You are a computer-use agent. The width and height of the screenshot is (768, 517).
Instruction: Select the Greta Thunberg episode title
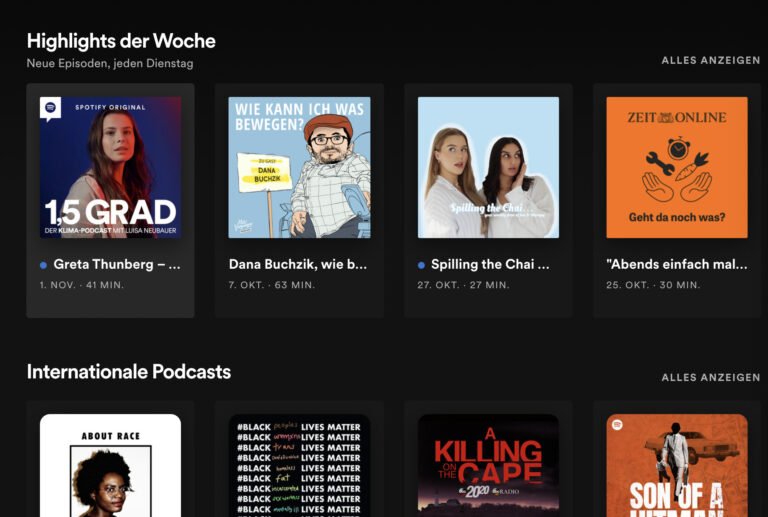point(117,264)
